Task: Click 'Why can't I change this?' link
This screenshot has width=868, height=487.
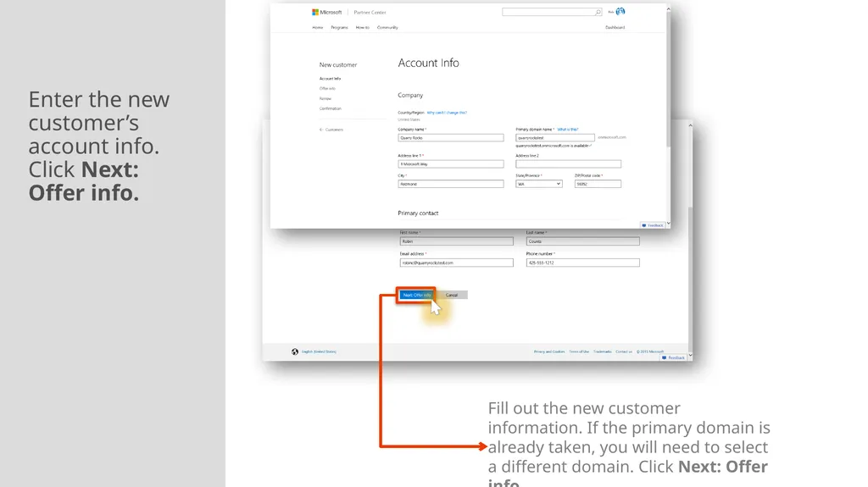Action: tap(447, 113)
